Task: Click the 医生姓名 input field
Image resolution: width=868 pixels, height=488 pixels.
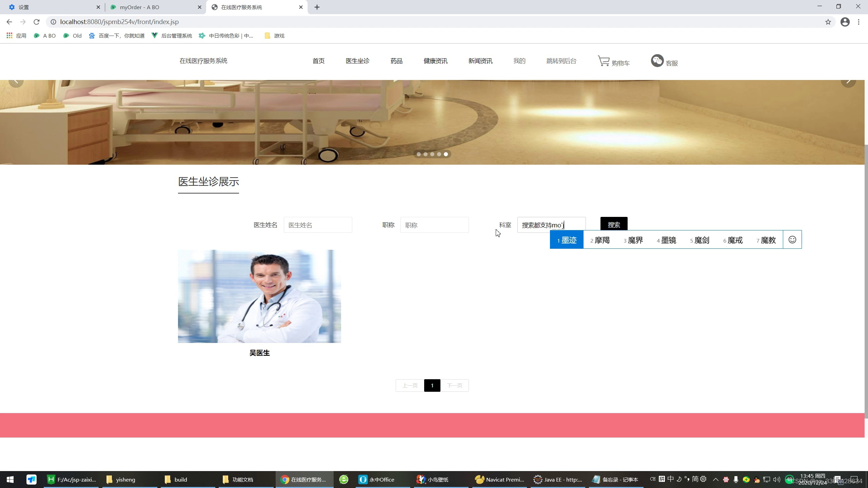Action: point(318,225)
